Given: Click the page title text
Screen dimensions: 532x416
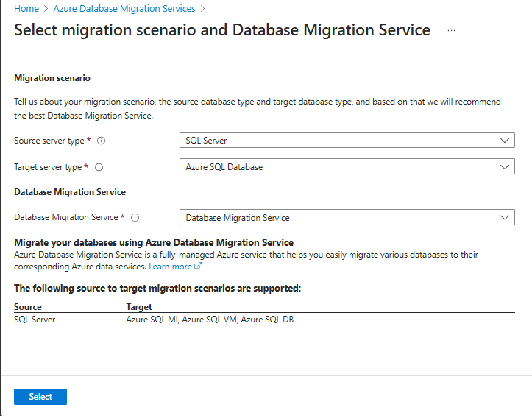Looking at the screenshot, I should click(x=222, y=30).
